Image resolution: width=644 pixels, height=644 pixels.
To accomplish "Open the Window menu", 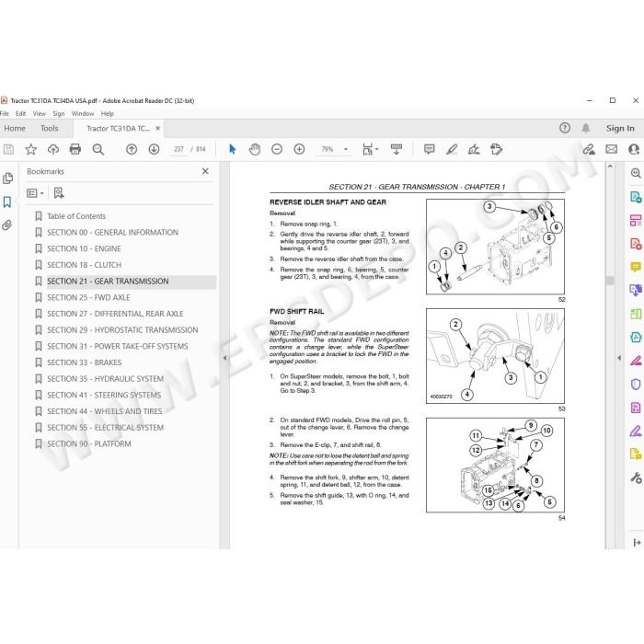I will click(x=83, y=114).
